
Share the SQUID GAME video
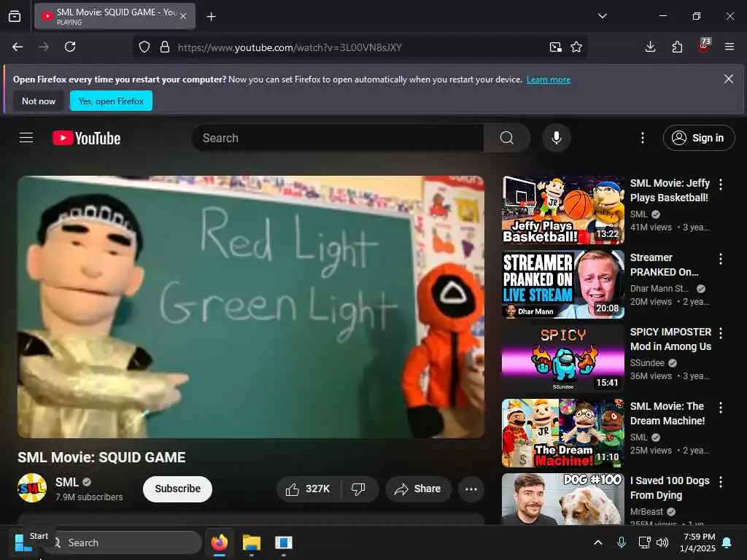[x=418, y=489]
